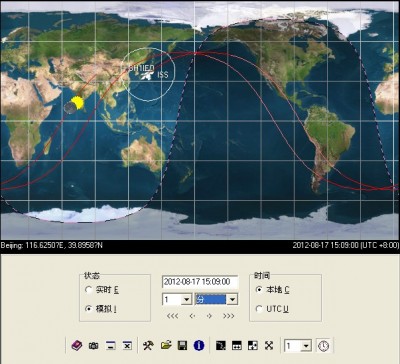Click the fullscreen crossed-arrows icon
This screenshot has height=364, width=400.
point(269,345)
